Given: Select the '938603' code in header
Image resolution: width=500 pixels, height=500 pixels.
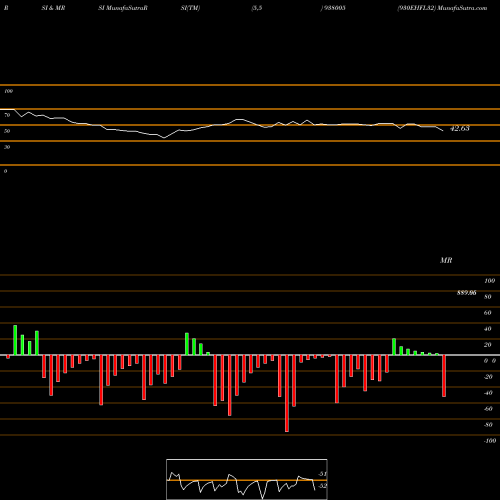Looking at the screenshot, I should (x=334, y=8).
